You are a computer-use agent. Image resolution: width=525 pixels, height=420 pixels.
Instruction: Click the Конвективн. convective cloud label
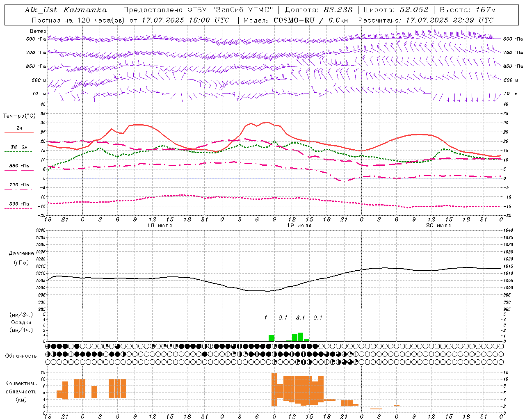(x=21, y=383)
